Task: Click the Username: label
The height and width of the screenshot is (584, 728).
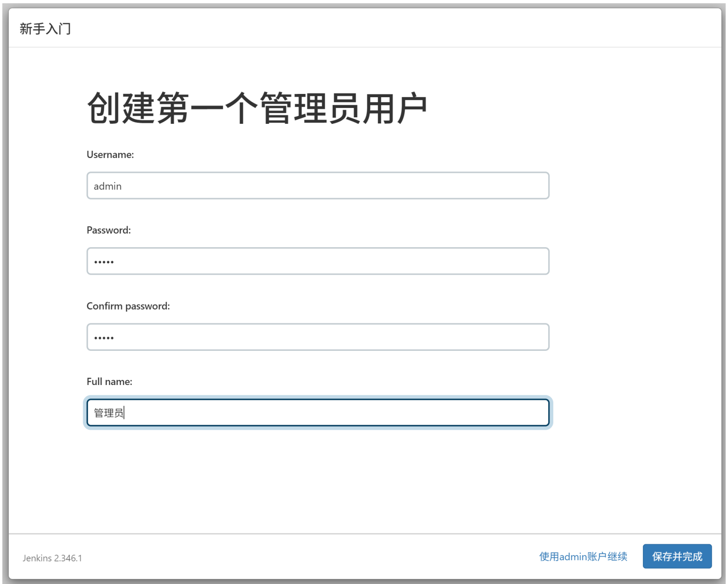Action: point(110,155)
